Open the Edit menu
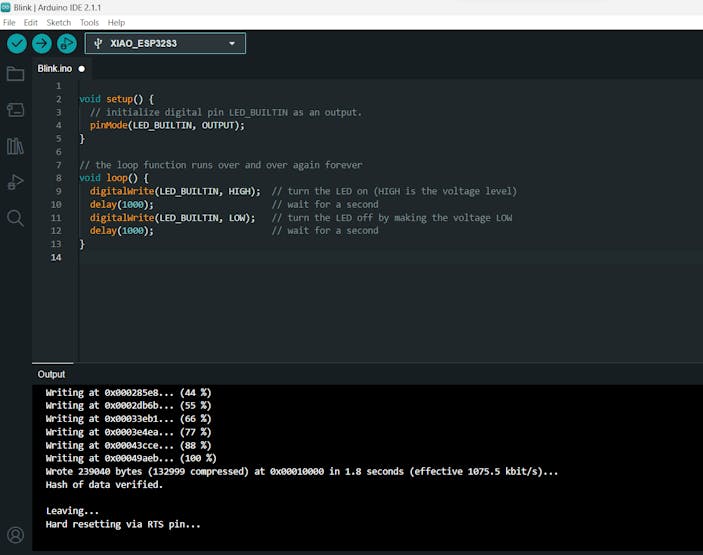The height and width of the screenshot is (555, 703). (31, 22)
